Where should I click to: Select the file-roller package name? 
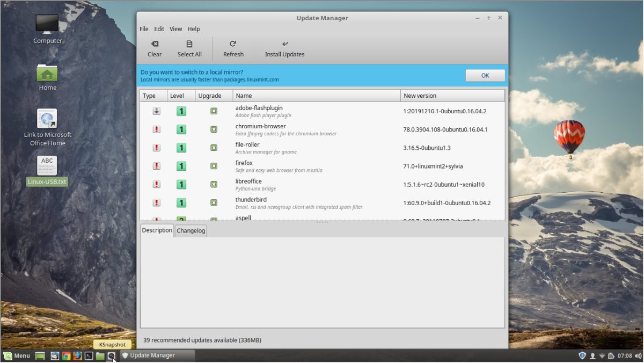[x=248, y=144]
